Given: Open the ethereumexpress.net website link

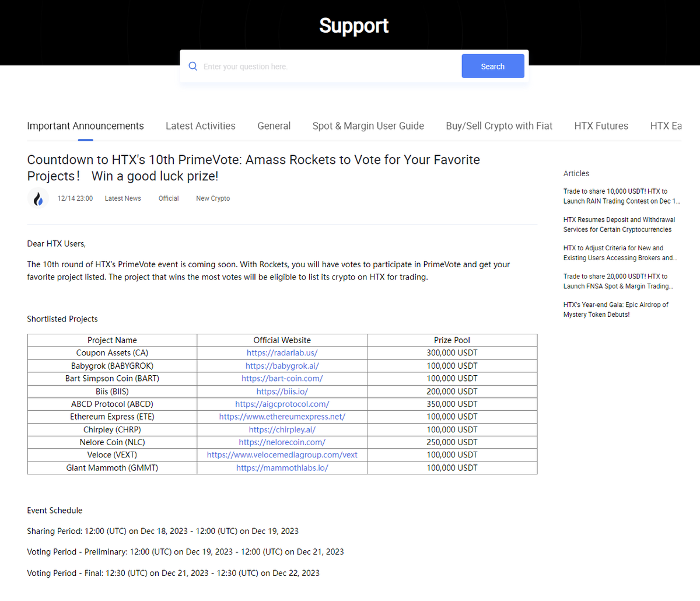Looking at the screenshot, I should pos(282,417).
